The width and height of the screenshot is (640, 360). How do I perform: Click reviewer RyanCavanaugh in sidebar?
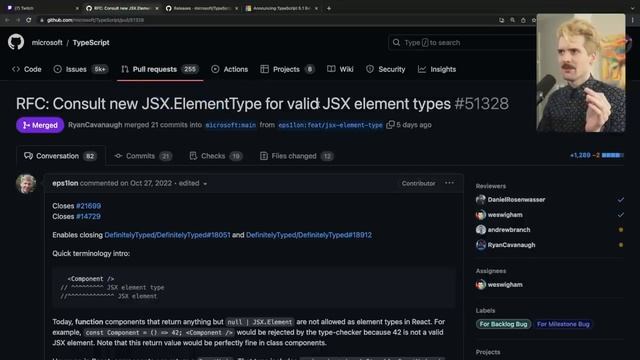click(511, 245)
